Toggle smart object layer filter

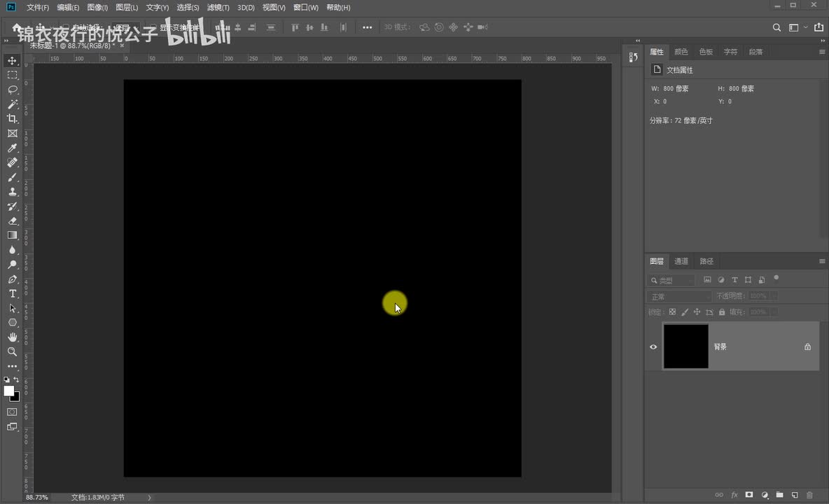(x=762, y=279)
